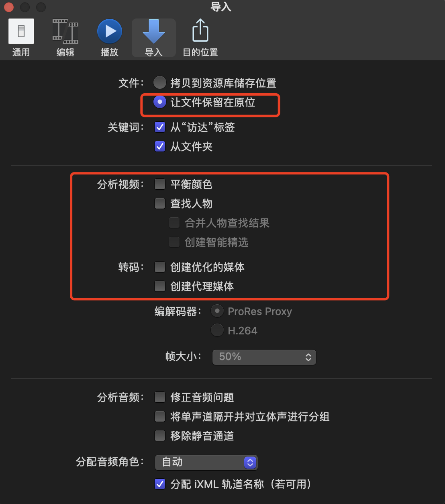The image size is (445, 504).
Task: Open the 通用 general preferences pane
Action: point(21,38)
